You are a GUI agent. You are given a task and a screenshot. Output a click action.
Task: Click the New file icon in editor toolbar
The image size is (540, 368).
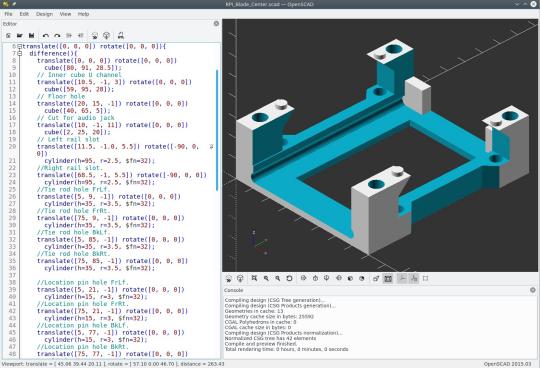point(9,35)
